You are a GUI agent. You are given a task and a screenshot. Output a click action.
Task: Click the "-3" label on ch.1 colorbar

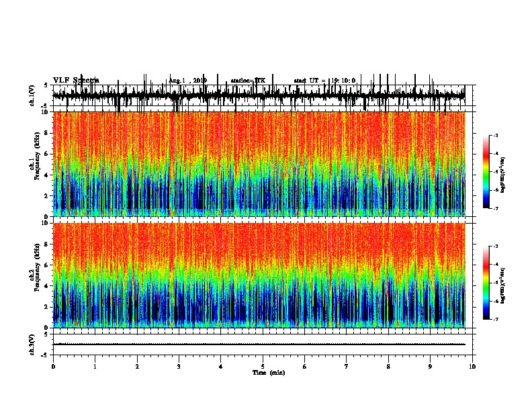click(495, 135)
